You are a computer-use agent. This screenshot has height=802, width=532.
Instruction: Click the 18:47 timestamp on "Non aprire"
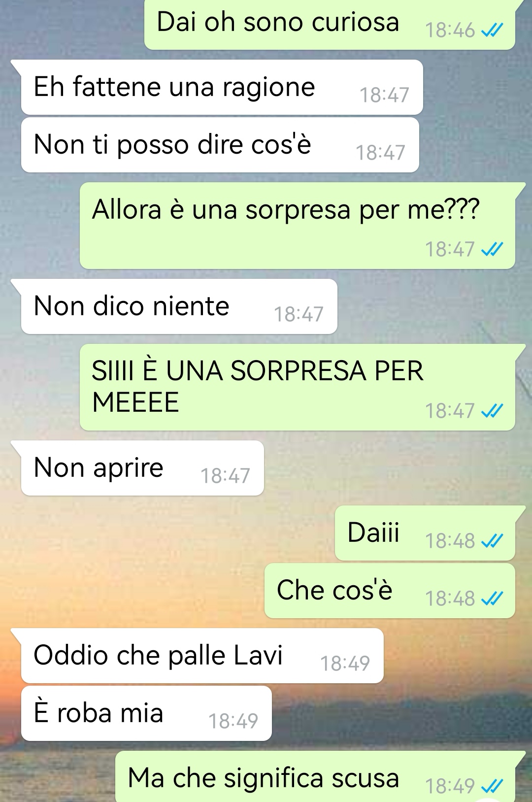(x=225, y=476)
